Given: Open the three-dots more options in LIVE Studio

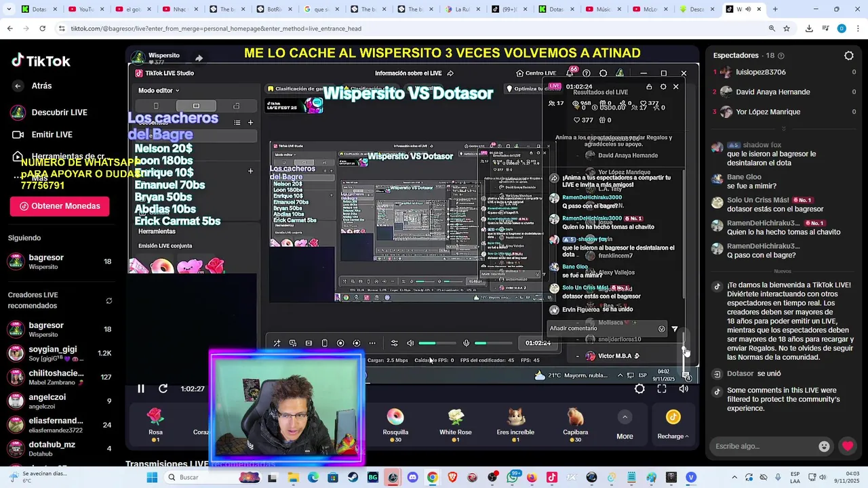Looking at the screenshot, I should [372, 343].
